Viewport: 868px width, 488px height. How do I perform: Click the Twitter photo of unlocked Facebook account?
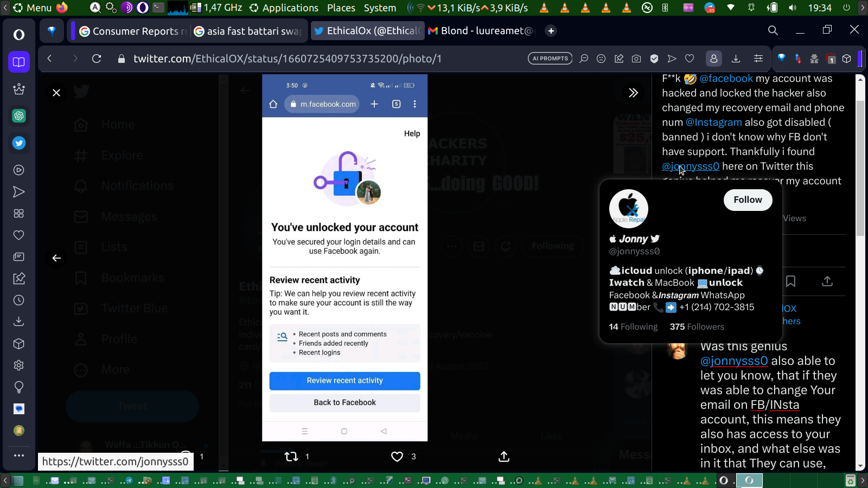345,258
